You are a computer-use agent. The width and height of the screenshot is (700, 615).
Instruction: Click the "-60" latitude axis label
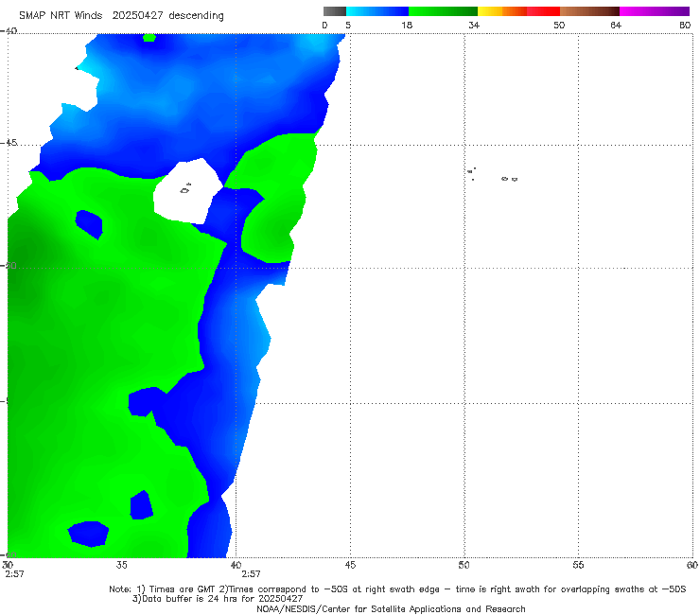coord(9,554)
